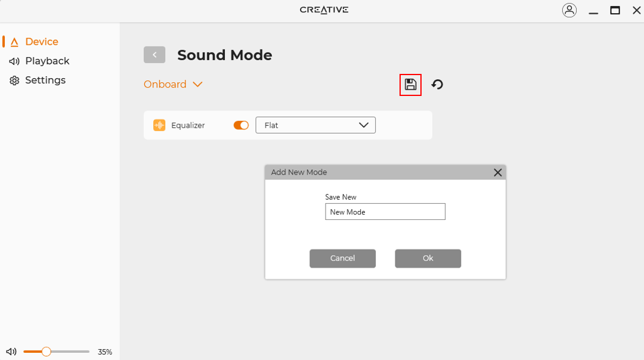The height and width of the screenshot is (360, 644).
Task: Click the back arrow beside Sound Mode
Action: (154, 55)
